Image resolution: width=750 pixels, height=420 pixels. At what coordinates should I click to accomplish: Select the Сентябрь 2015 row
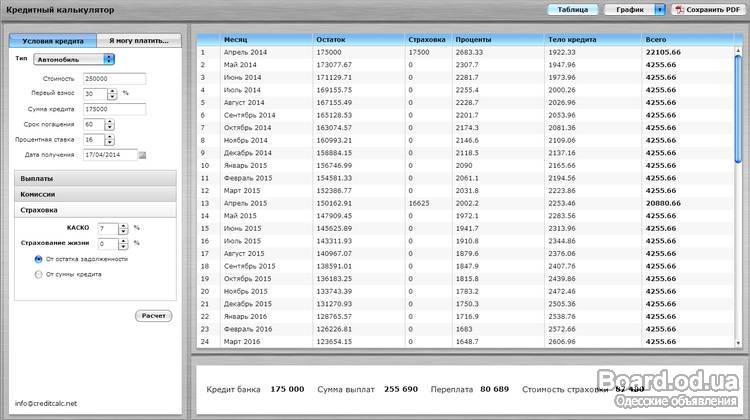(465, 266)
